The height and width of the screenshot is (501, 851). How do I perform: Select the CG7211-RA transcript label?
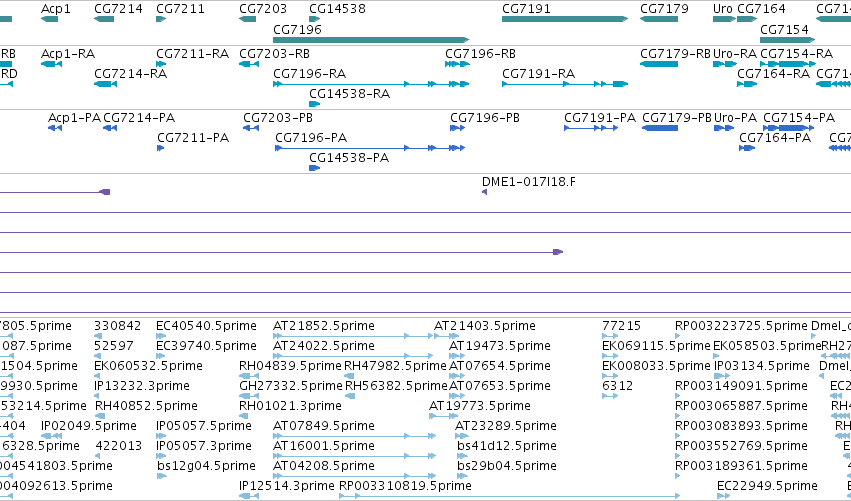click(193, 54)
